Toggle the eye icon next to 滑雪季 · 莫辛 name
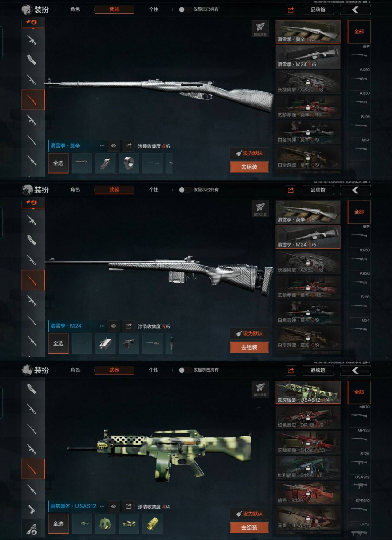The width and height of the screenshot is (392, 540). point(114,146)
